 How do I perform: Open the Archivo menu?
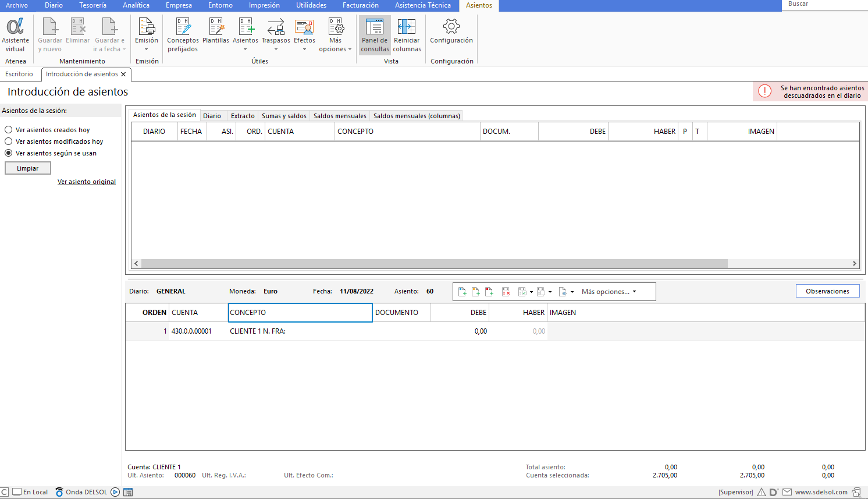17,5
